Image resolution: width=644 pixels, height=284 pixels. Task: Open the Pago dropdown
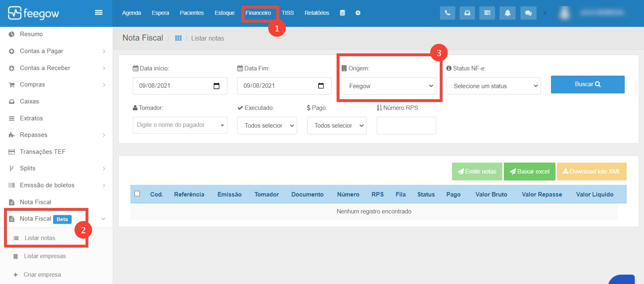[337, 125]
